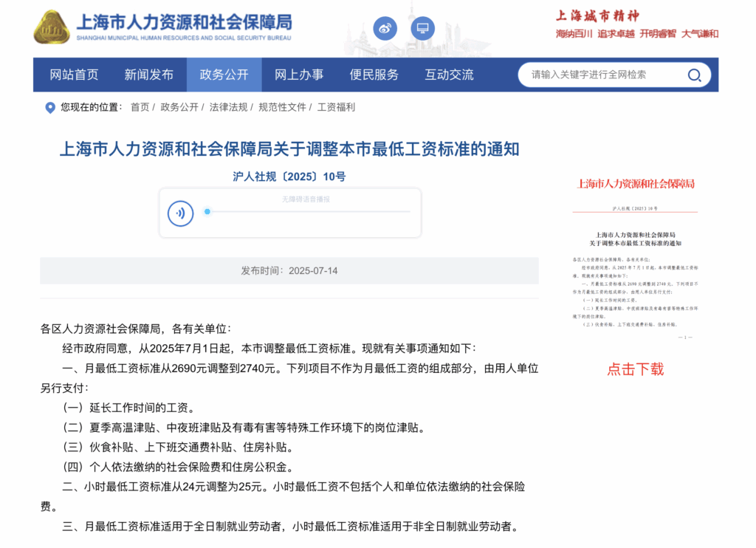Click the article title about 最低工资标准
The height and width of the screenshot is (548, 756).
pos(289,149)
